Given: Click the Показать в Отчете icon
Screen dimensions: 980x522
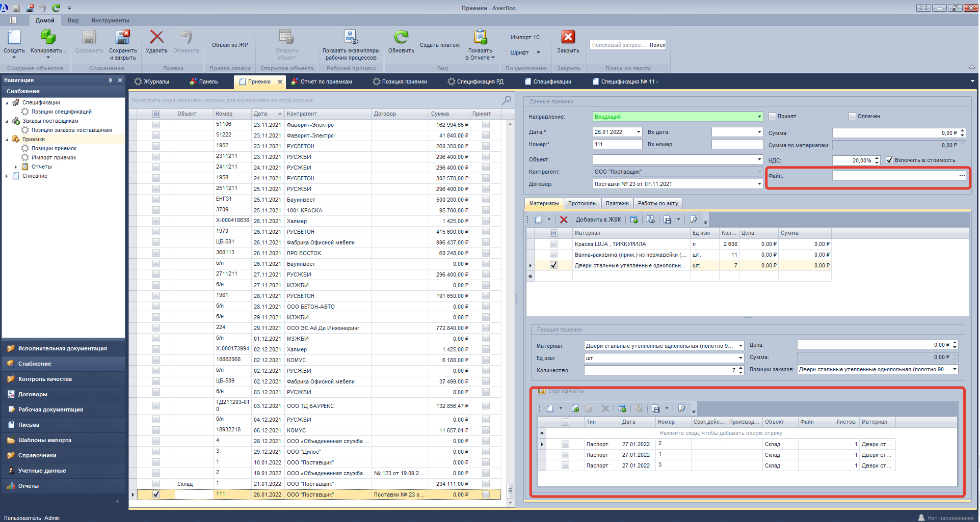Looking at the screenshot, I should click(x=480, y=38).
